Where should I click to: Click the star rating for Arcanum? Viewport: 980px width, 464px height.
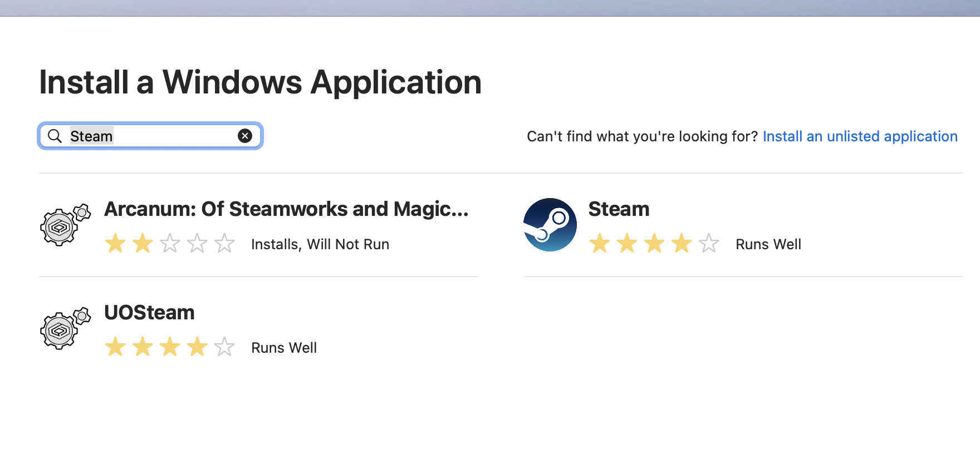[x=170, y=244]
